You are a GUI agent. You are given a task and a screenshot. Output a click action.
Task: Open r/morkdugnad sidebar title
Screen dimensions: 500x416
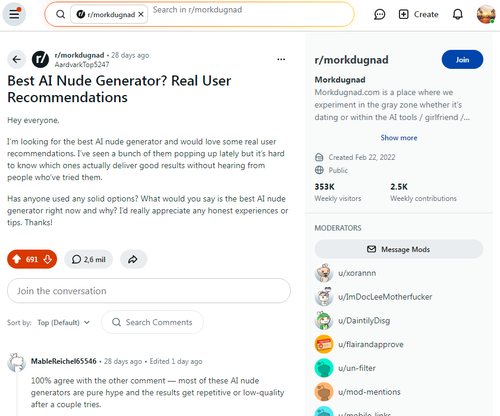coord(351,60)
